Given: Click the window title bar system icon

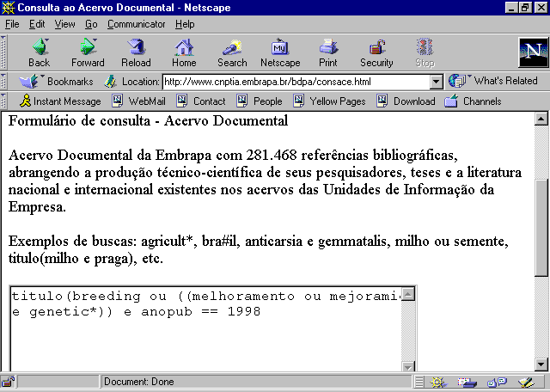Looking at the screenshot, I should click(8, 8).
